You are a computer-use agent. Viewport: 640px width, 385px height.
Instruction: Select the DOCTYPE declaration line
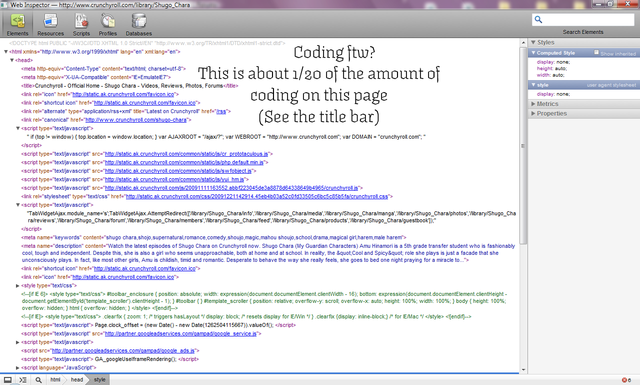click(147, 43)
